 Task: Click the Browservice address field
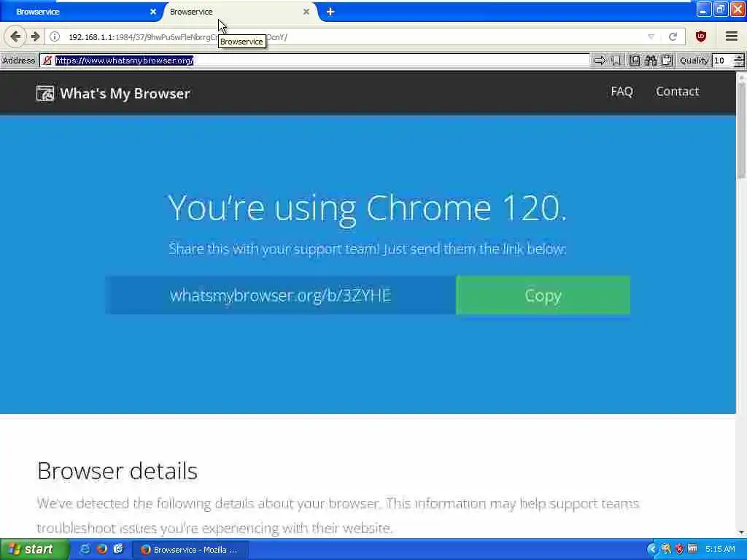[x=314, y=61]
